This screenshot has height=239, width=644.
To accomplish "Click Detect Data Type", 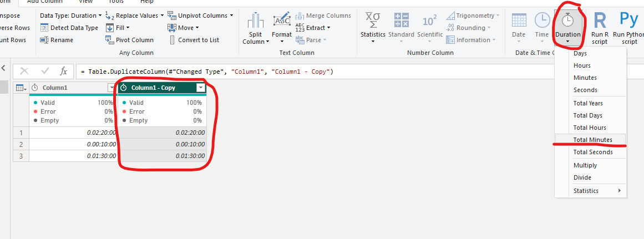I will point(69,28).
